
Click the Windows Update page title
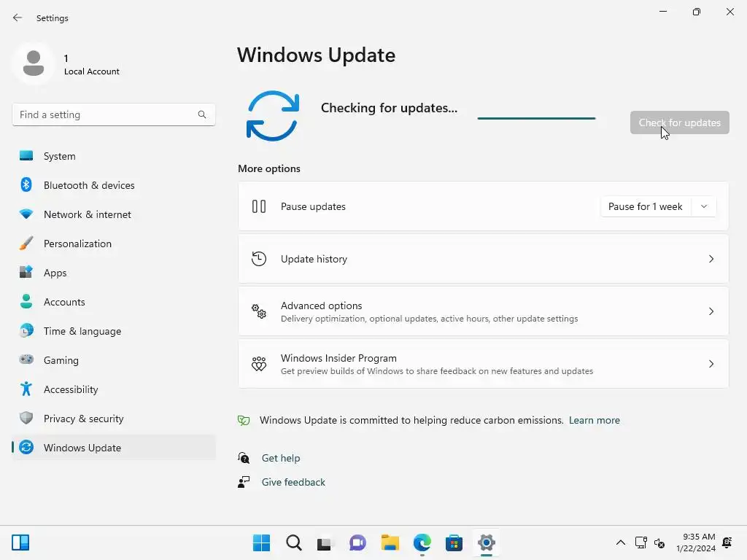coord(316,55)
